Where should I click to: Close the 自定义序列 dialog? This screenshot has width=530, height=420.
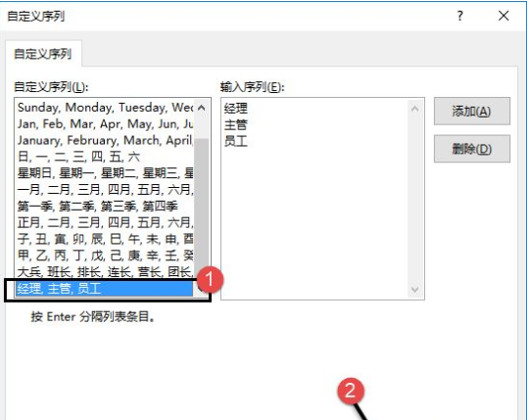(504, 16)
